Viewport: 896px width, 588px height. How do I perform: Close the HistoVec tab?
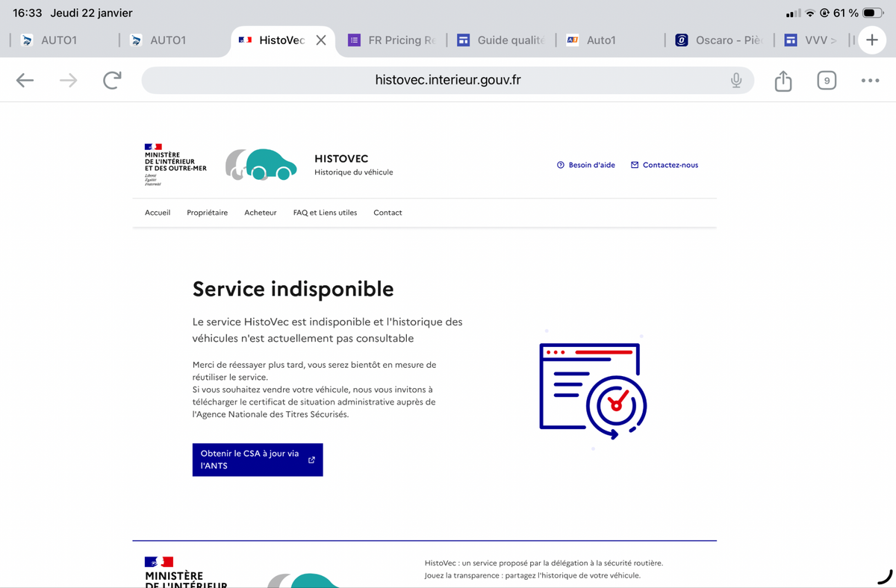pos(321,40)
